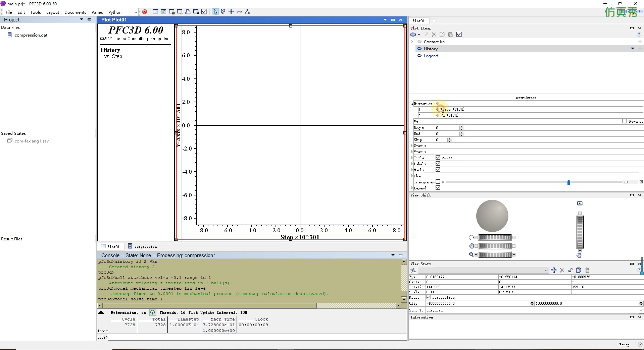Click the add view plus icon in View Stats
Viewport: 644px width, 350px height.
[554, 270]
